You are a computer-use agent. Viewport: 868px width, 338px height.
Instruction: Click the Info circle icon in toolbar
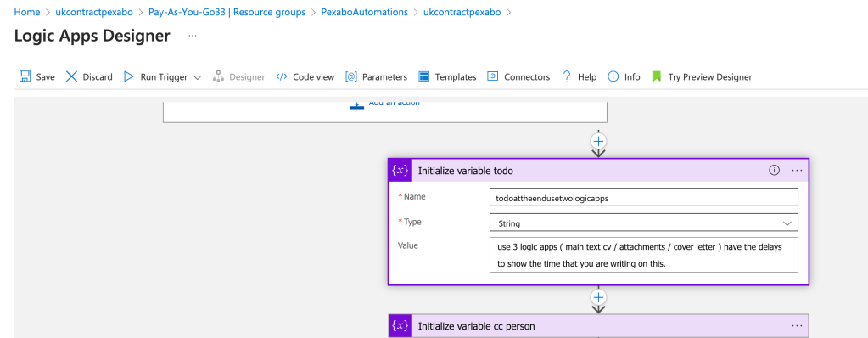(x=613, y=76)
